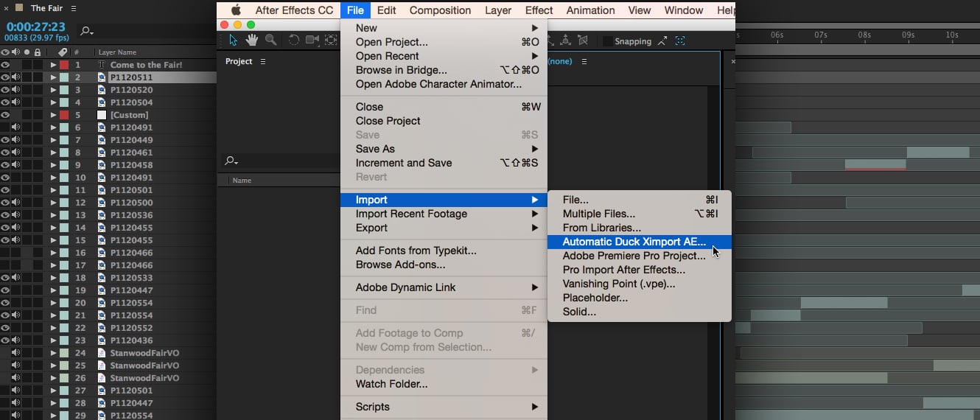
Task: Open the Edit menu
Action: (387, 10)
